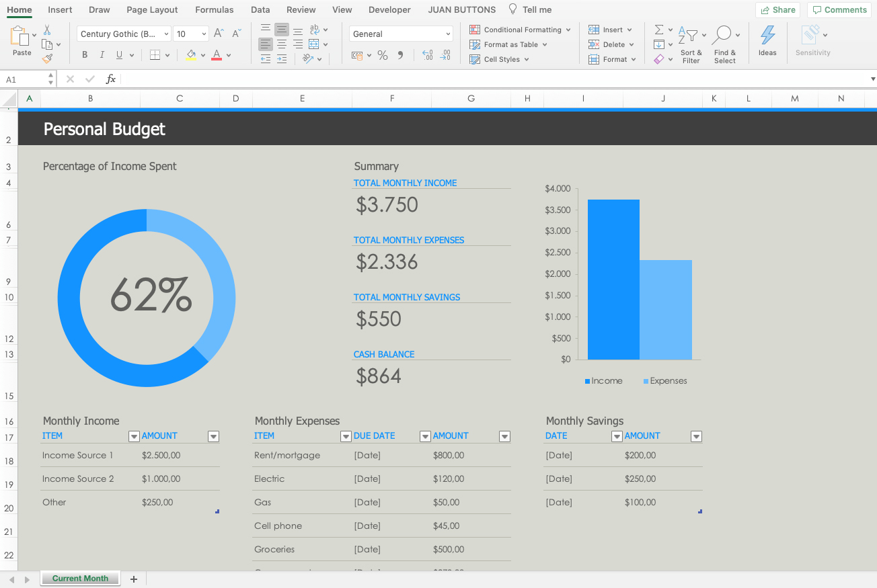Apply percent style to the cell
The image size is (877, 588).
pyautogui.click(x=383, y=56)
